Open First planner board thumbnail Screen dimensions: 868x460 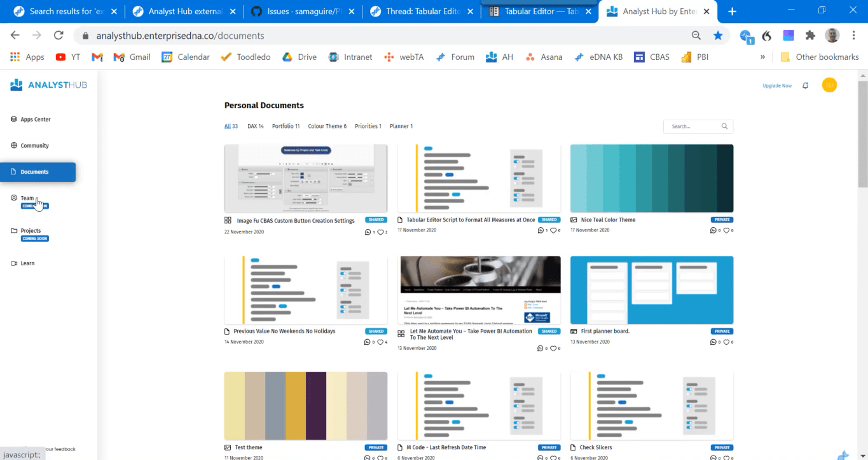click(x=652, y=290)
